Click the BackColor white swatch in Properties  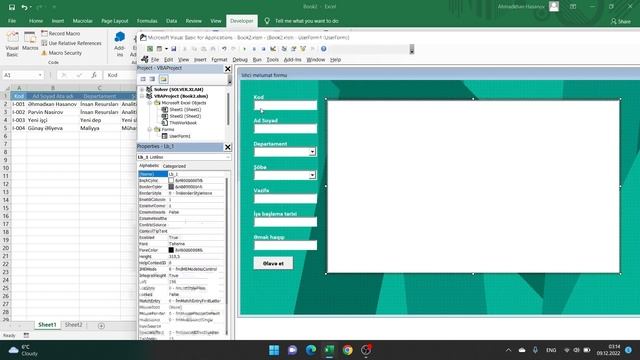(x=171, y=180)
